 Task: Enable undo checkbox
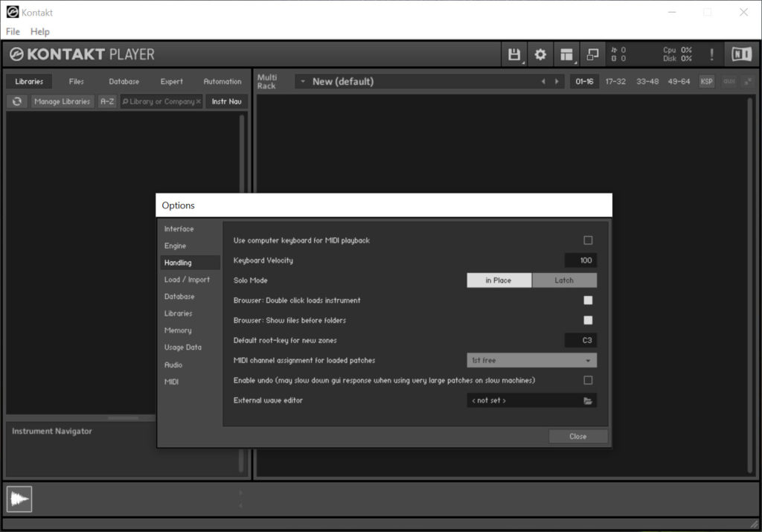click(x=588, y=380)
